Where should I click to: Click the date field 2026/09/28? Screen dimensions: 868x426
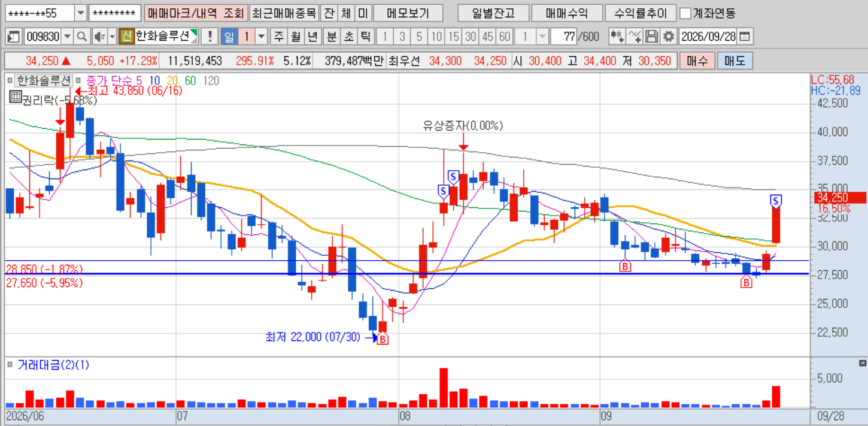(708, 37)
